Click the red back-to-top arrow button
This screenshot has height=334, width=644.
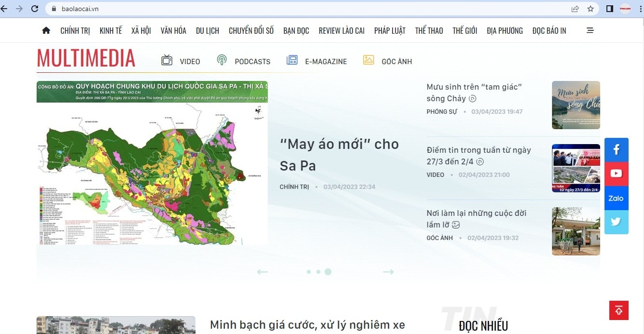(619, 310)
